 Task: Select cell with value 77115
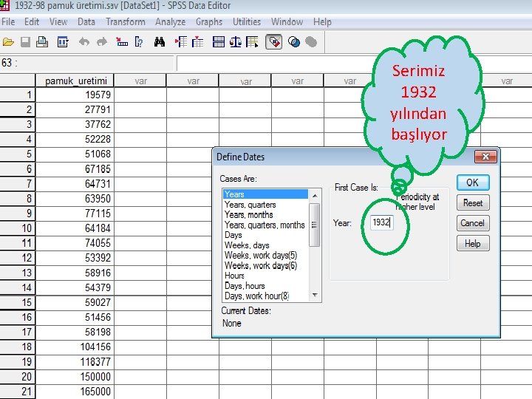[x=75, y=214]
